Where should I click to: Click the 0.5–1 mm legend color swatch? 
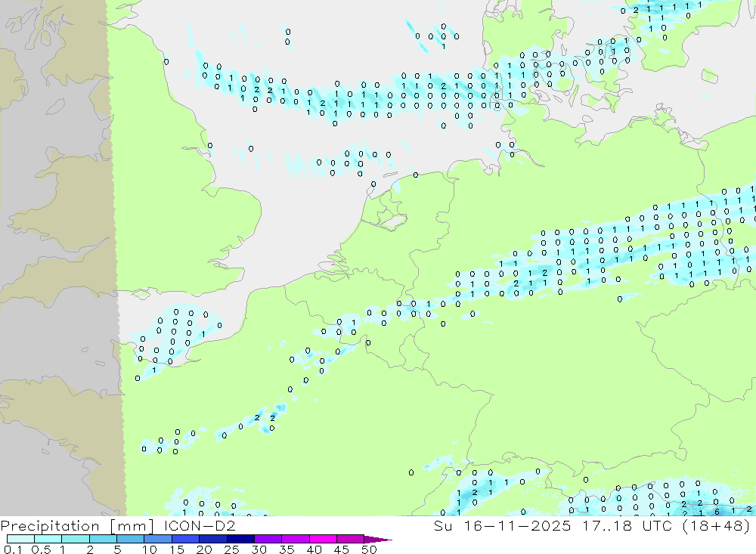pyautogui.click(x=48, y=539)
